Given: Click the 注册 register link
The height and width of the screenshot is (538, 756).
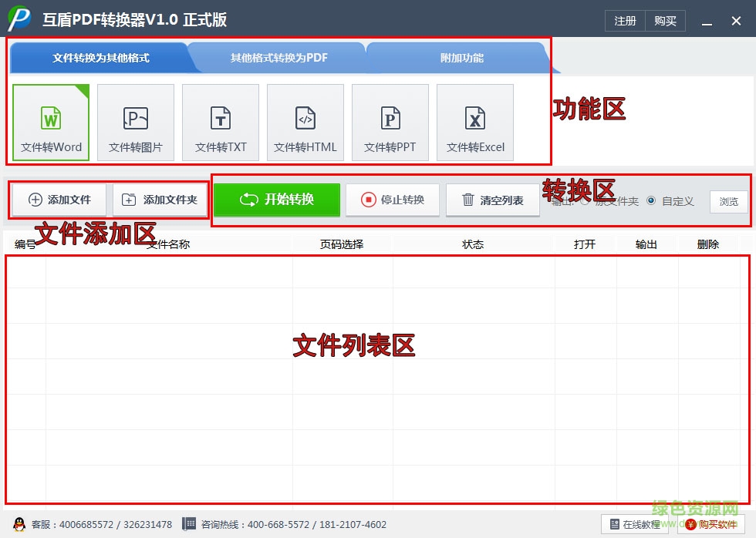Looking at the screenshot, I should [625, 21].
